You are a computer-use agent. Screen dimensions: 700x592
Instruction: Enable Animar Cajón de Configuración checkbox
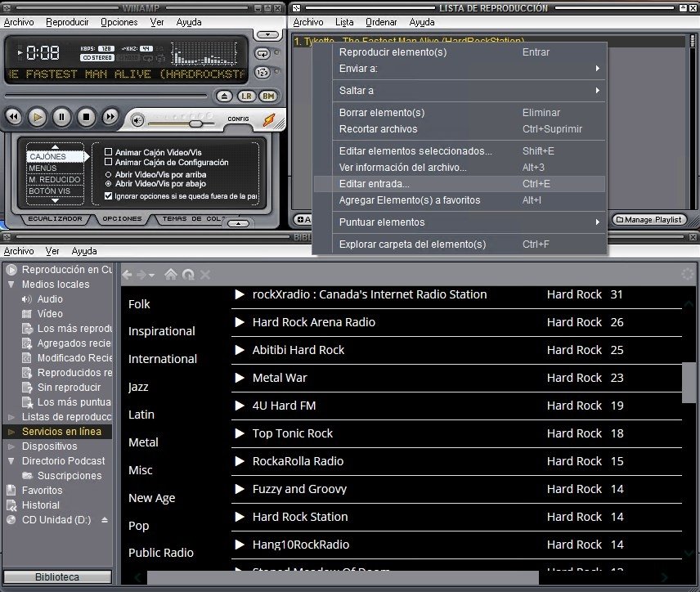click(108, 162)
